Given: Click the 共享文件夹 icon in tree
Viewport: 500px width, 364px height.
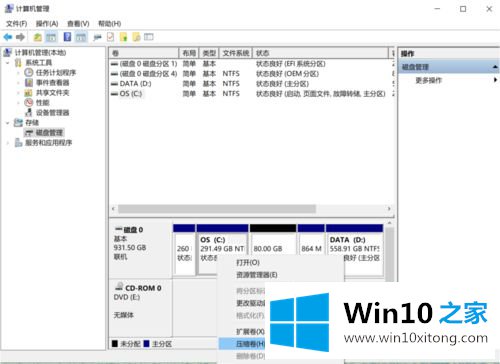Looking at the screenshot, I should (29, 92).
